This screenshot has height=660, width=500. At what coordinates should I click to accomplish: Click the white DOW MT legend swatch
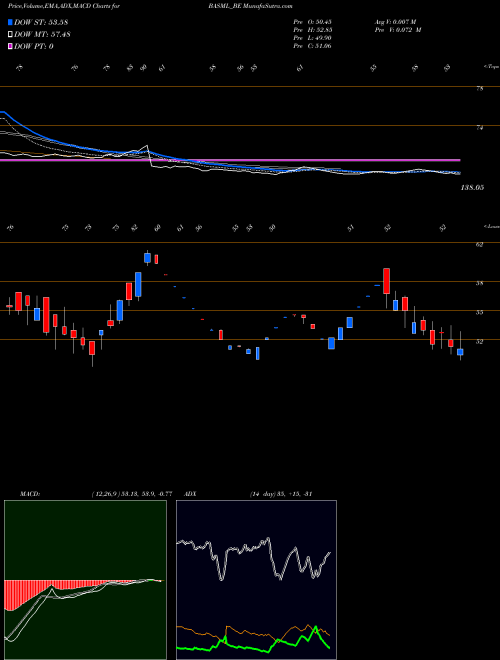coord(10,34)
